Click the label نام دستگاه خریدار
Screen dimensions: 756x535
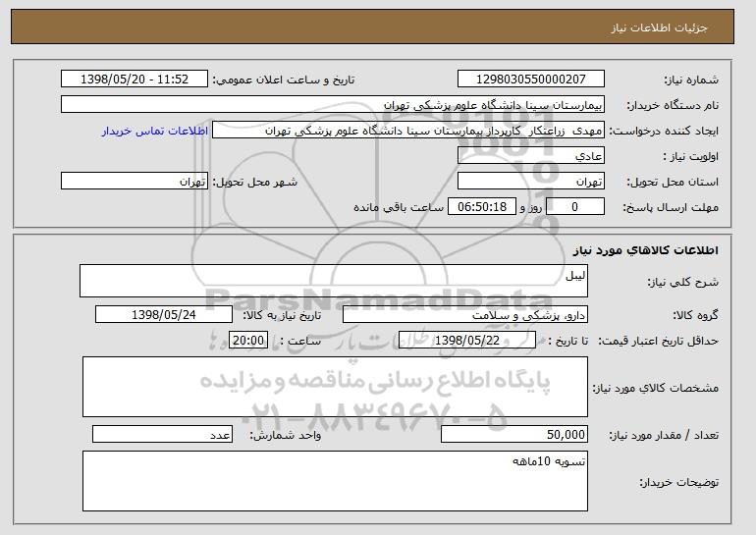[x=673, y=106]
